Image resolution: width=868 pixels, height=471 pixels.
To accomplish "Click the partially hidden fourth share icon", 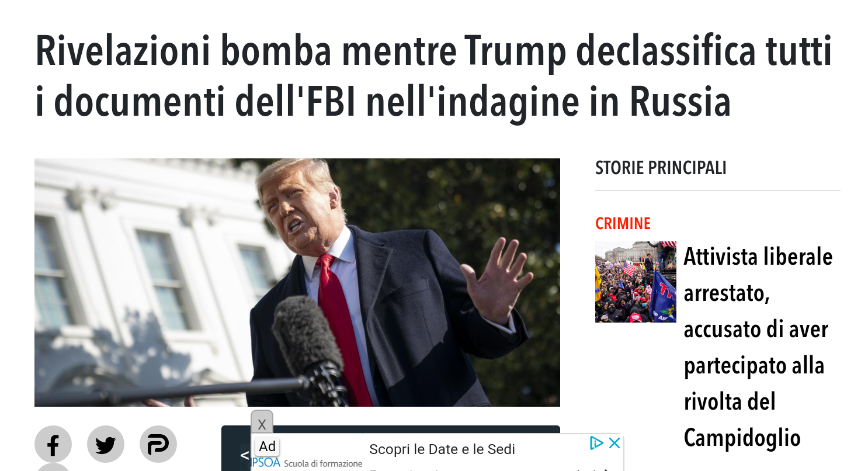I will 53,467.
